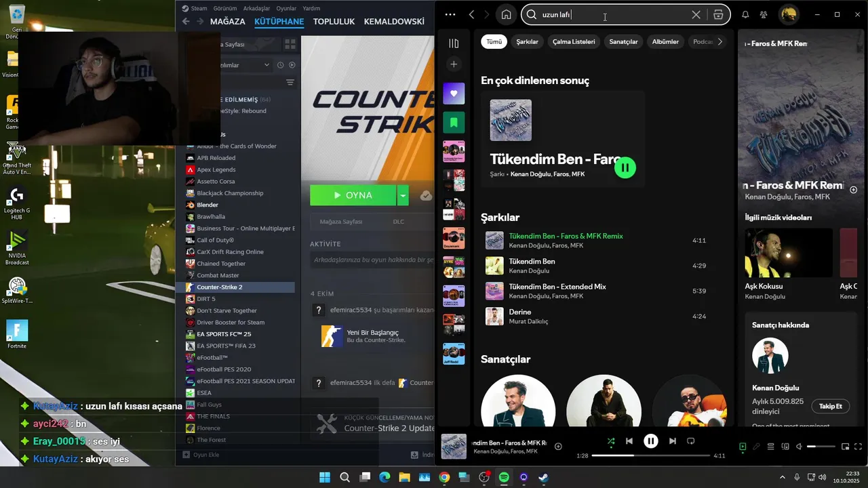Click Oyun Ekle in Steam

click(x=201, y=455)
